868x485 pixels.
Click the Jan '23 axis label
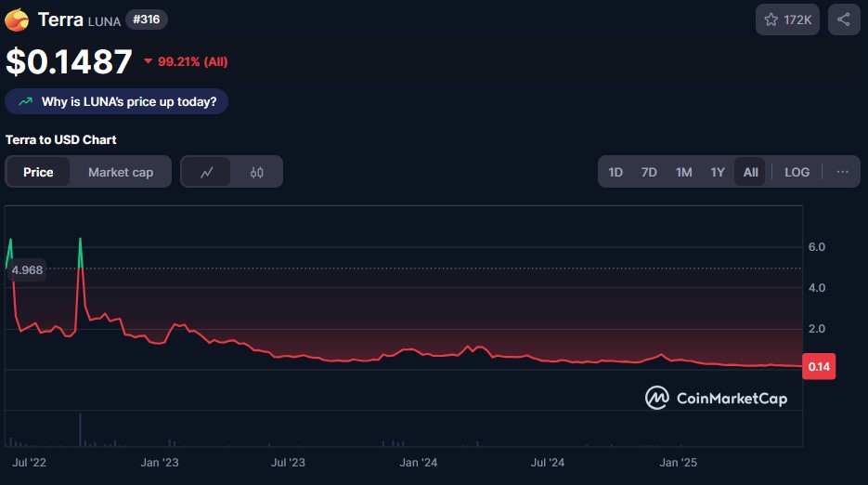point(160,463)
